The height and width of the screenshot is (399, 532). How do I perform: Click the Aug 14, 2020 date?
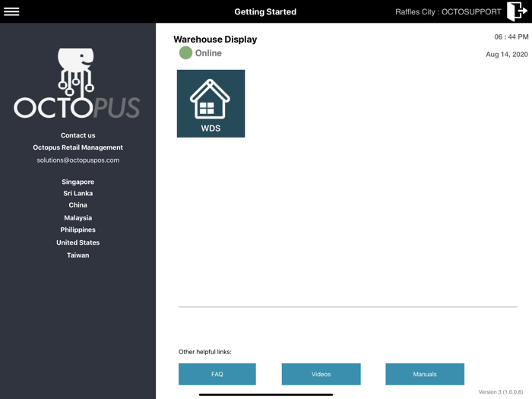click(507, 54)
